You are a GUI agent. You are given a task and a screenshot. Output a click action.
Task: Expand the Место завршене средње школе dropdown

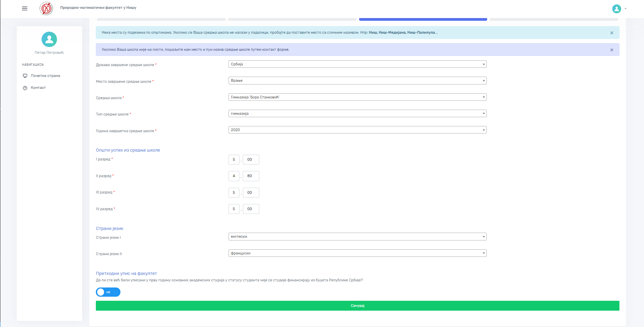357,81
